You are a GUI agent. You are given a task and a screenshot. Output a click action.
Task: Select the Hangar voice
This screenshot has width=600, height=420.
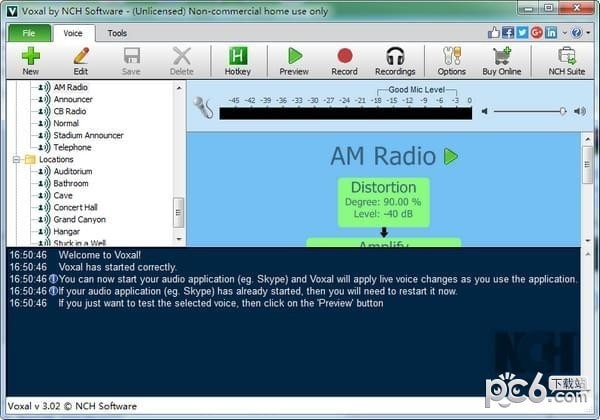67,231
